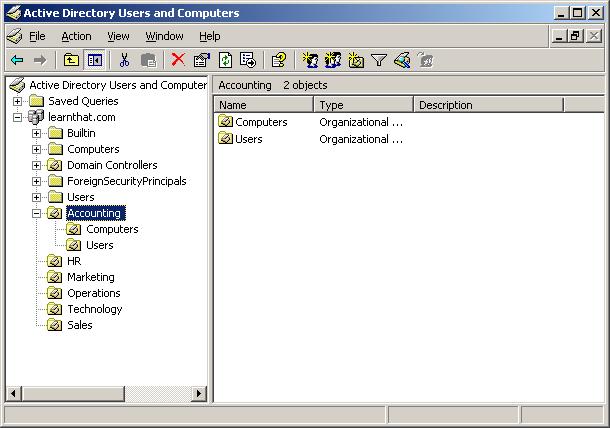Select the Sales organizational unit
Viewport: 610px width, 428px height.
[x=79, y=325]
